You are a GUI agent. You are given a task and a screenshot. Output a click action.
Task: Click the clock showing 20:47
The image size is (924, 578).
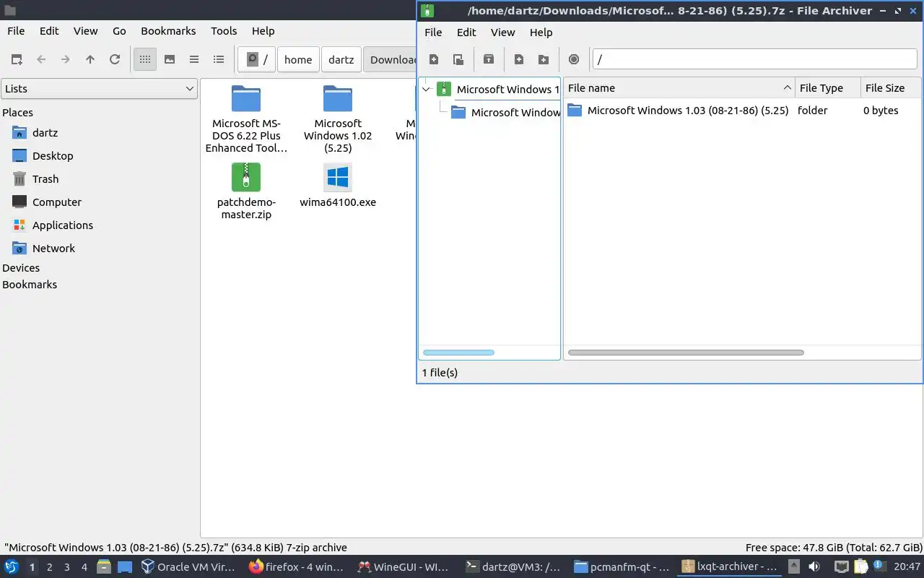click(x=907, y=567)
